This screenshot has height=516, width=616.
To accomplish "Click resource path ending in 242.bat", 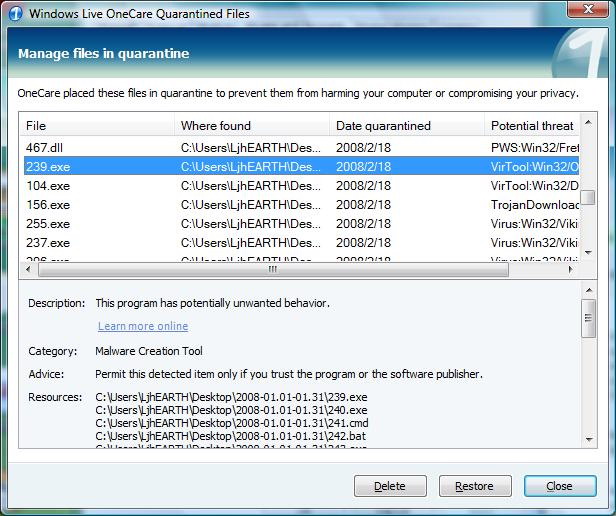I will click(x=231, y=436).
